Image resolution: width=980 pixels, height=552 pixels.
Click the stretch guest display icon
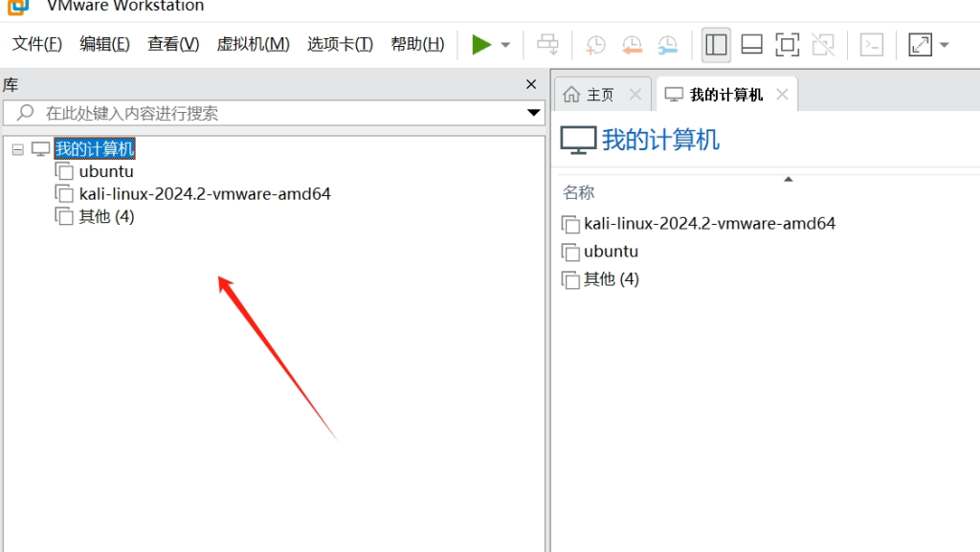[x=920, y=44]
